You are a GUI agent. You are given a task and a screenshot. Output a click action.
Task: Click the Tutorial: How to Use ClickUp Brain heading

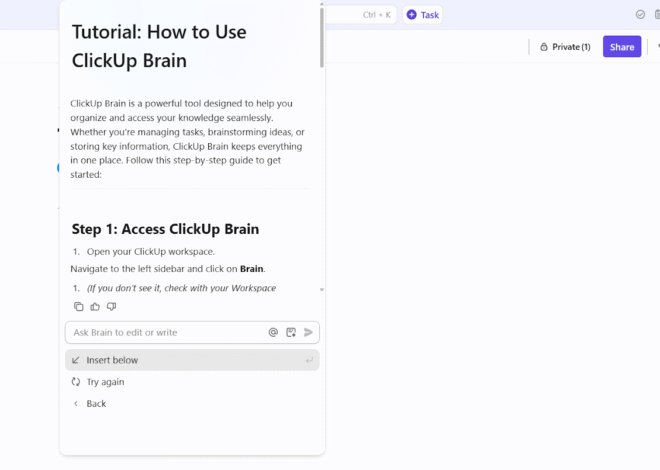[x=159, y=46]
